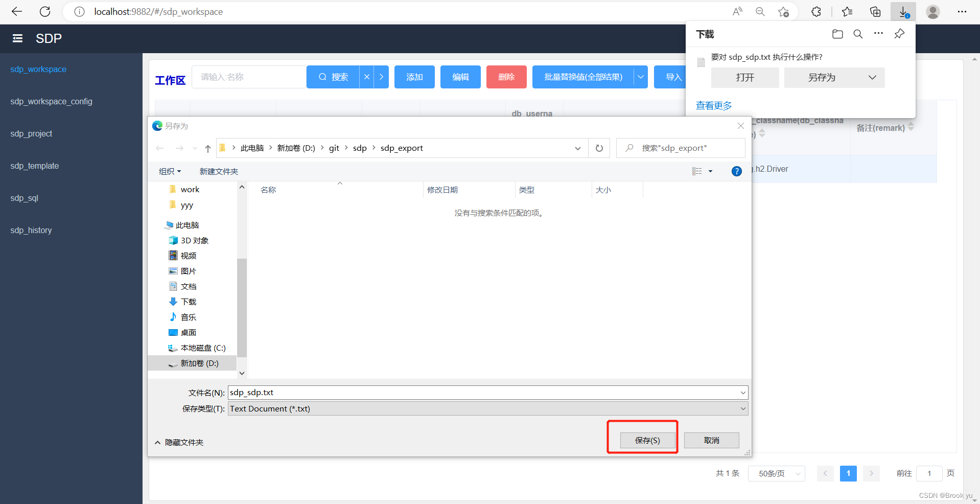This screenshot has height=504, width=980.
Task: Collapse folders with 隐藏文件夹
Action: pos(179,443)
